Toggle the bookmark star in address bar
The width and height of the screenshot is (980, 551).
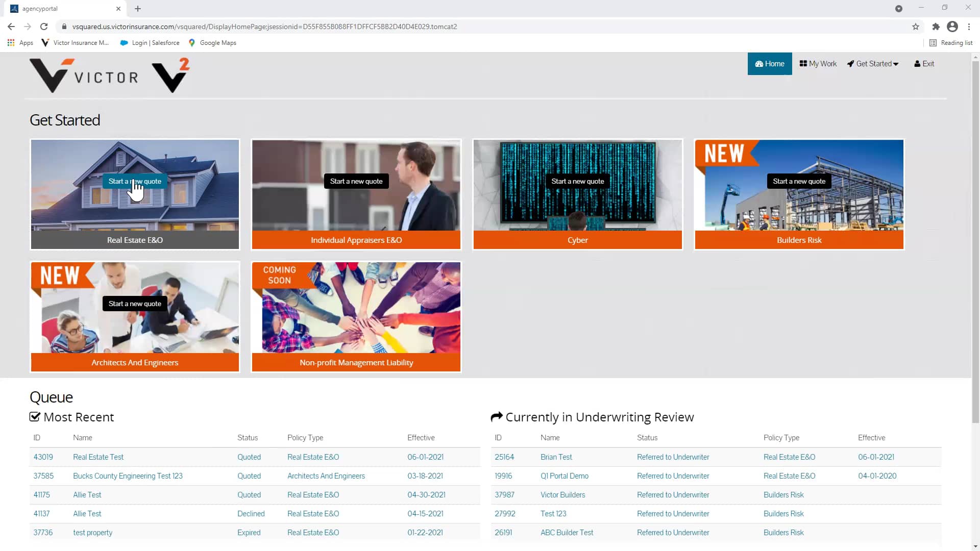point(916,27)
